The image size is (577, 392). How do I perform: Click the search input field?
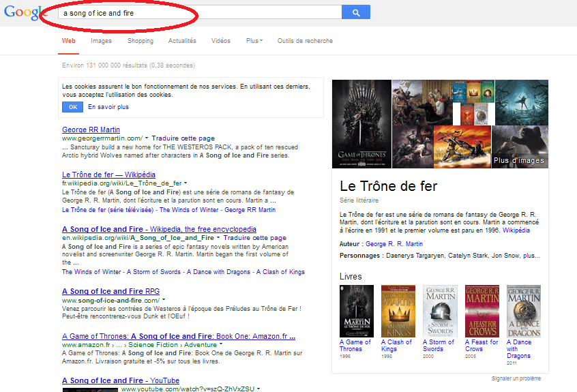coord(200,12)
